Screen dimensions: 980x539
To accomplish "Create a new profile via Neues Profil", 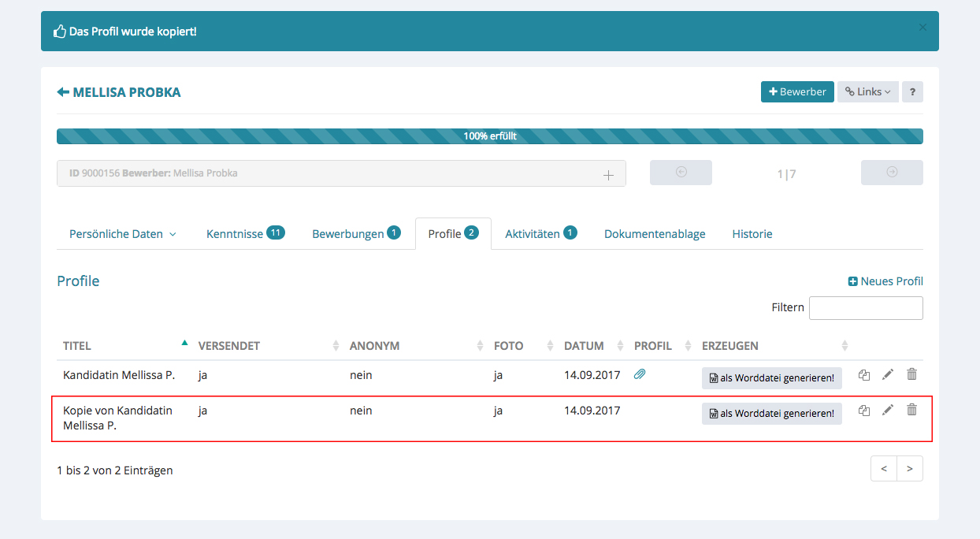I will pyautogui.click(x=885, y=281).
